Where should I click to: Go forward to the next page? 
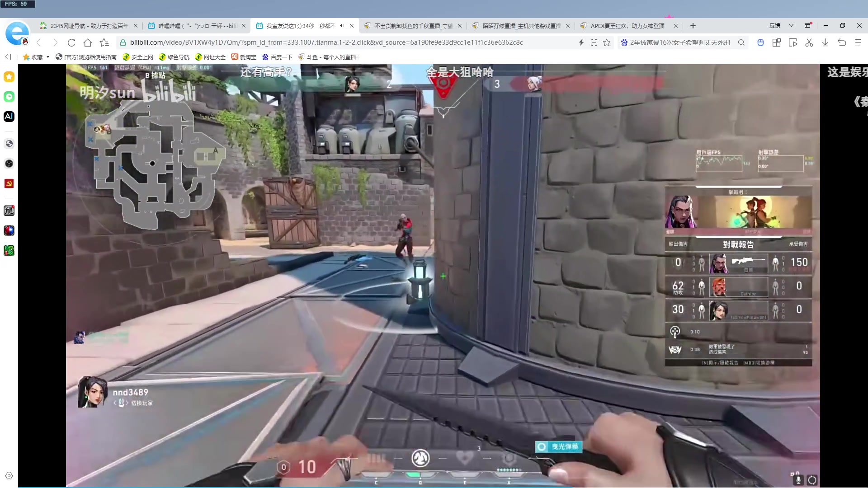[55, 42]
